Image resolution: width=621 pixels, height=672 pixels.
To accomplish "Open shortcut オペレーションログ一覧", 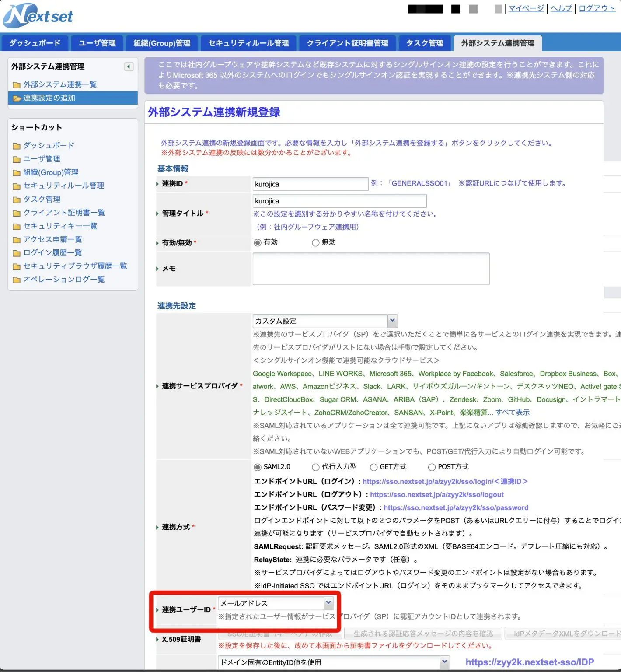I will pyautogui.click(x=64, y=280).
